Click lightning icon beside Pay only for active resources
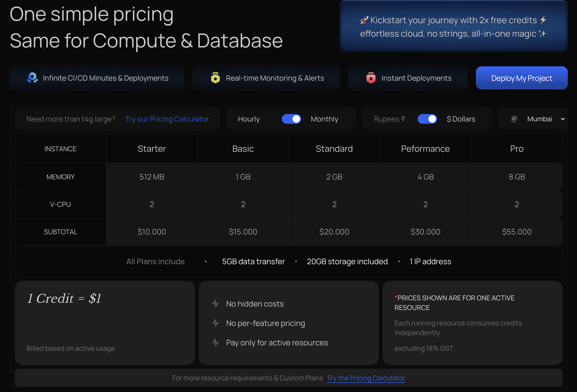577x392 pixels. point(215,342)
